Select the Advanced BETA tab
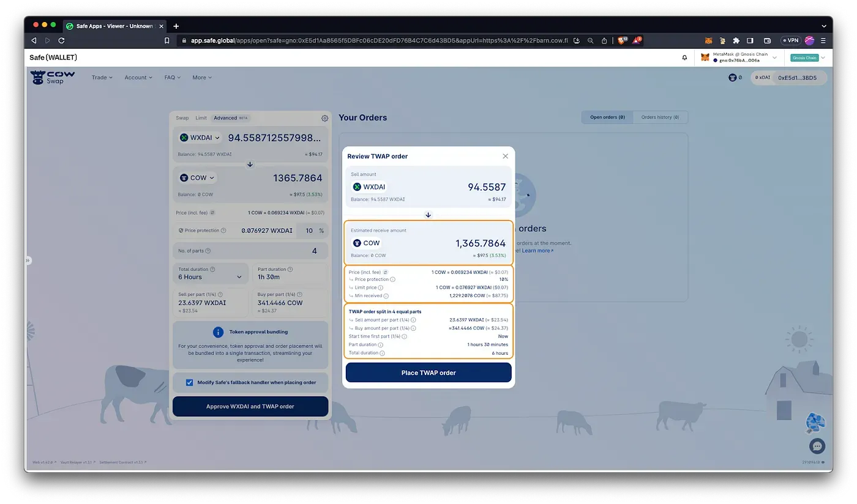Viewport: 857px width, 504px height. click(231, 118)
